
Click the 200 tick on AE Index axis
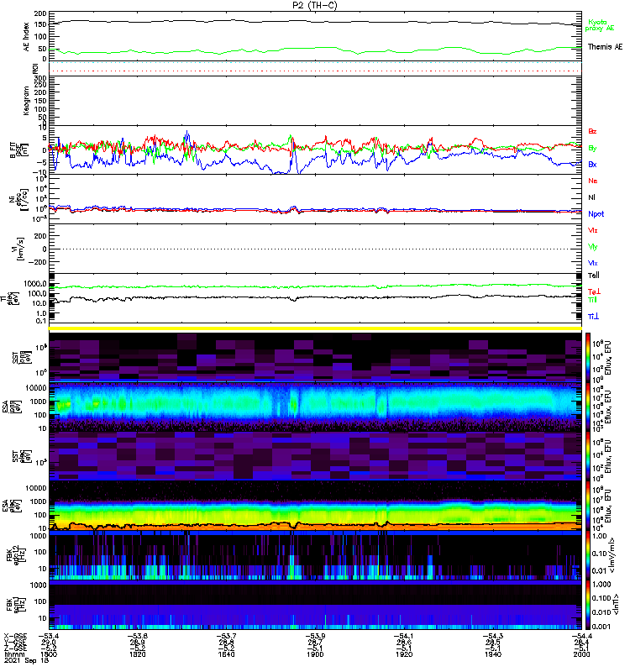(40, 13)
